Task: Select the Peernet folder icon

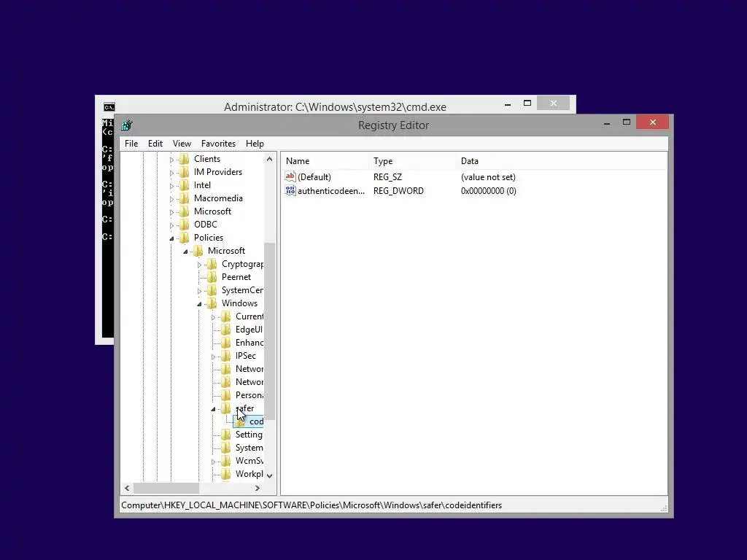Action: point(212,277)
